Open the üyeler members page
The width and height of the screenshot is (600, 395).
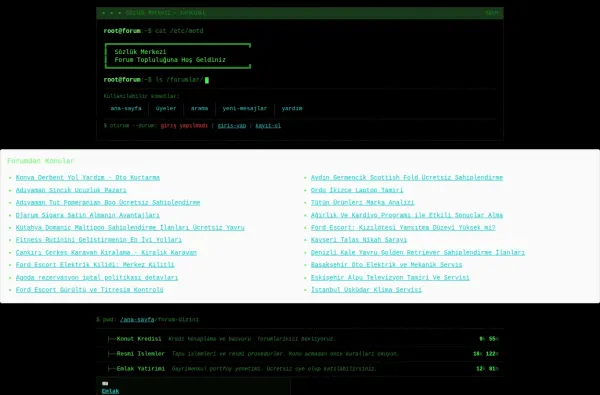tap(166, 109)
